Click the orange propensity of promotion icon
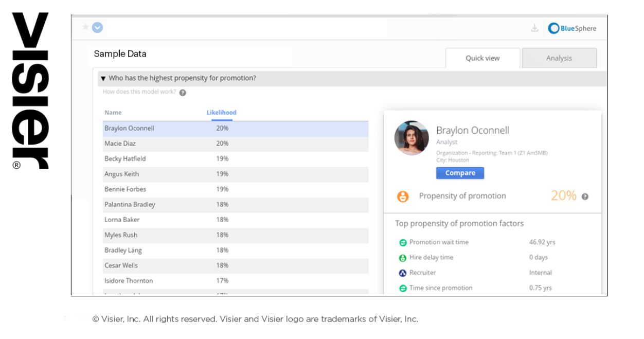The width and height of the screenshot is (644, 339). 403,197
